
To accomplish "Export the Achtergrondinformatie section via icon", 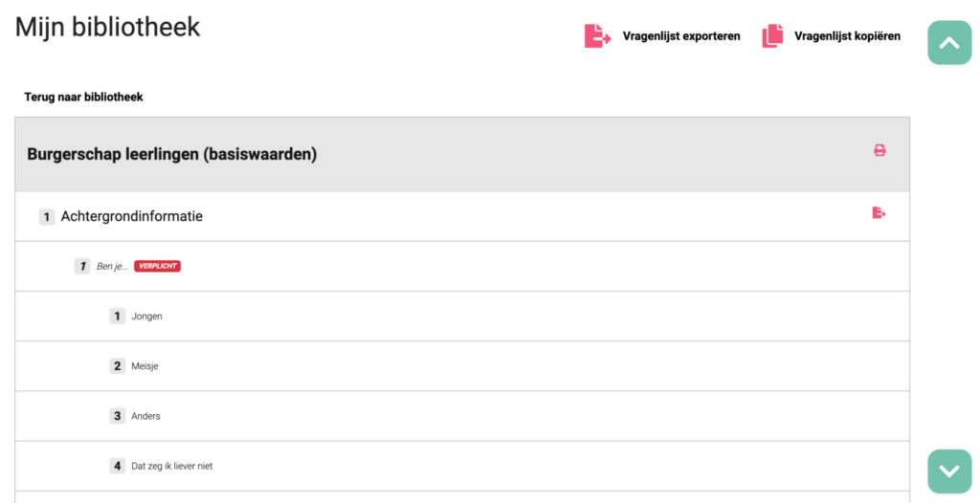I will [x=879, y=212].
